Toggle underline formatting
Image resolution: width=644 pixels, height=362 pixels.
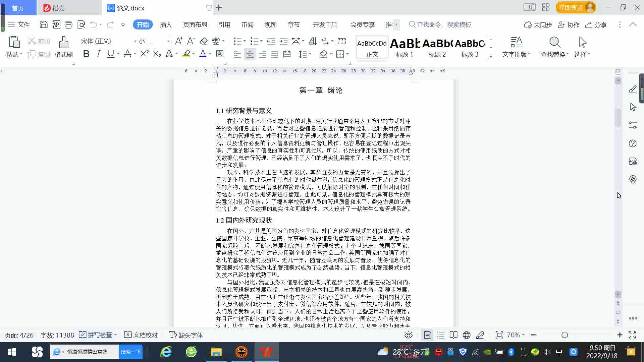(111, 54)
